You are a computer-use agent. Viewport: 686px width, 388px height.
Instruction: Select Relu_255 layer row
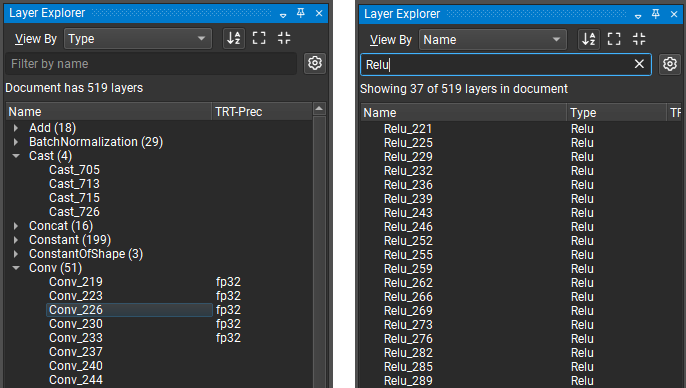(521, 255)
